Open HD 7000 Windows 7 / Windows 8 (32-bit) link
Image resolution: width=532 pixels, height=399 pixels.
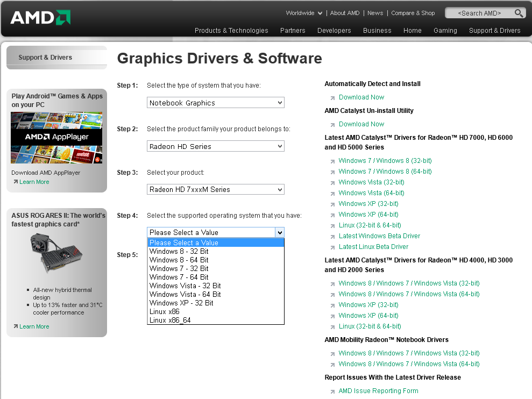click(385, 160)
